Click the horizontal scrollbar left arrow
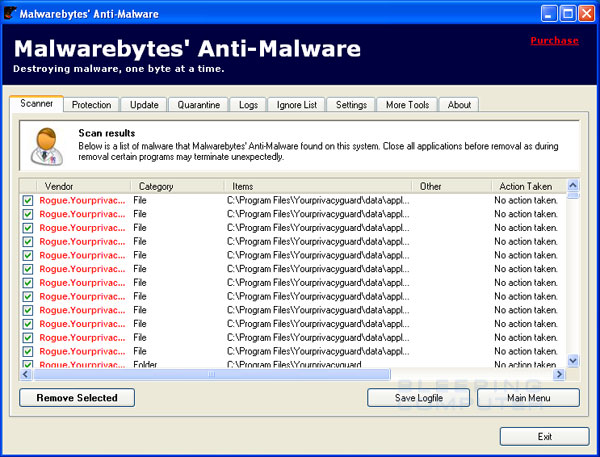The height and width of the screenshot is (457, 600). [x=26, y=374]
